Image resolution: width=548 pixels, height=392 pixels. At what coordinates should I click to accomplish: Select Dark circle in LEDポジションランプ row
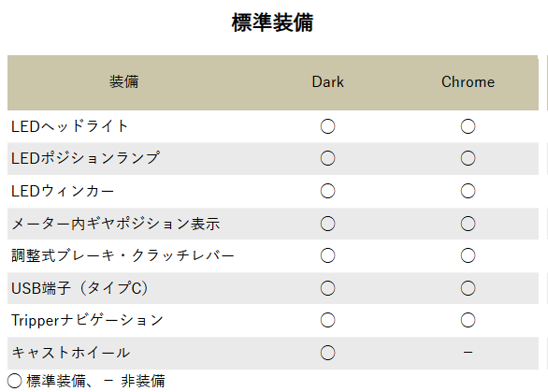(x=327, y=158)
